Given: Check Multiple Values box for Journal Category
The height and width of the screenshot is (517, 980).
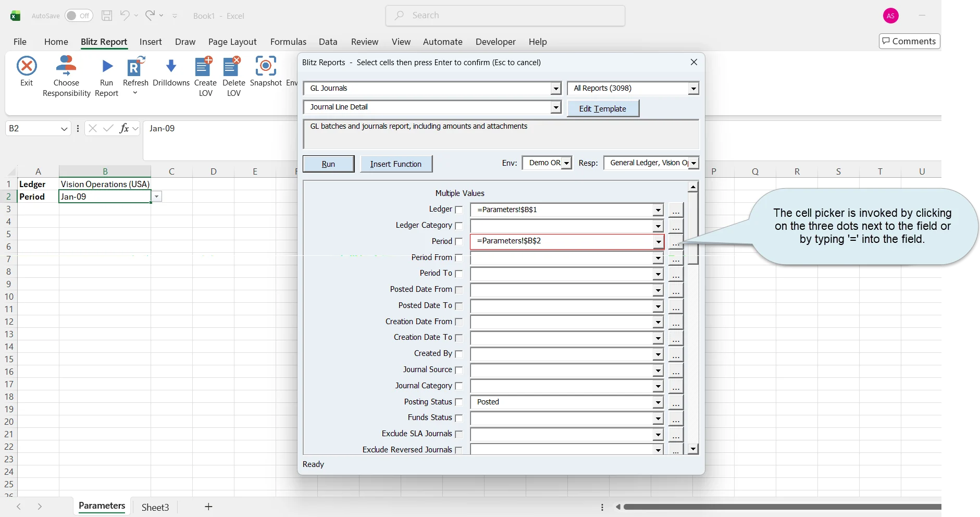Looking at the screenshot, I should click(x=458, y=386).
